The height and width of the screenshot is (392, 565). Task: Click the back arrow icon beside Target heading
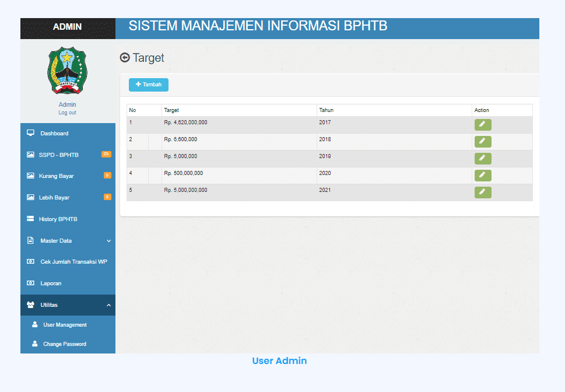tap(125, 57)
